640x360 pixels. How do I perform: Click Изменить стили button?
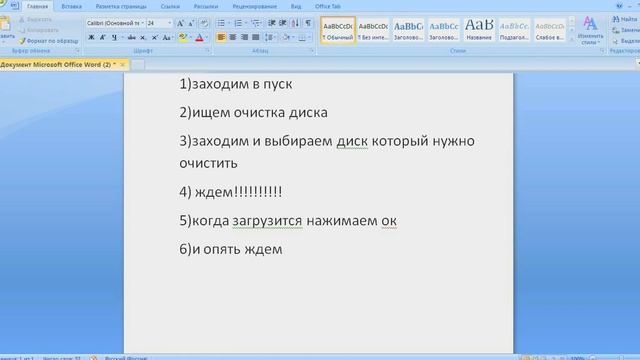[590, 31]
